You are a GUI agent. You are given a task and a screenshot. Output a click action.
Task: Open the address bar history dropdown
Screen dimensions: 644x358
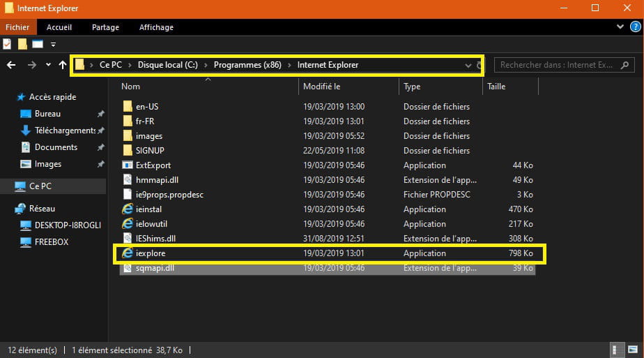coord(468,66)
